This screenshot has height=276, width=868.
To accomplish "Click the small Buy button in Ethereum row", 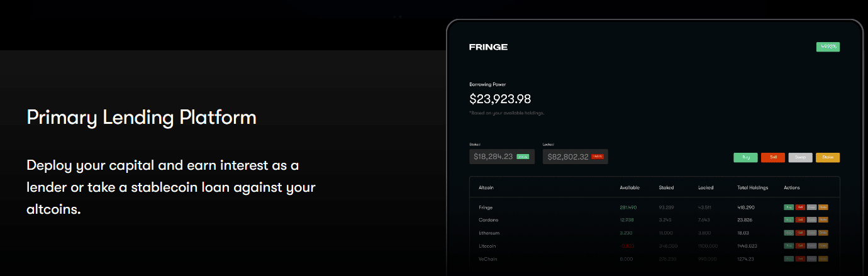I will point(789,233).
